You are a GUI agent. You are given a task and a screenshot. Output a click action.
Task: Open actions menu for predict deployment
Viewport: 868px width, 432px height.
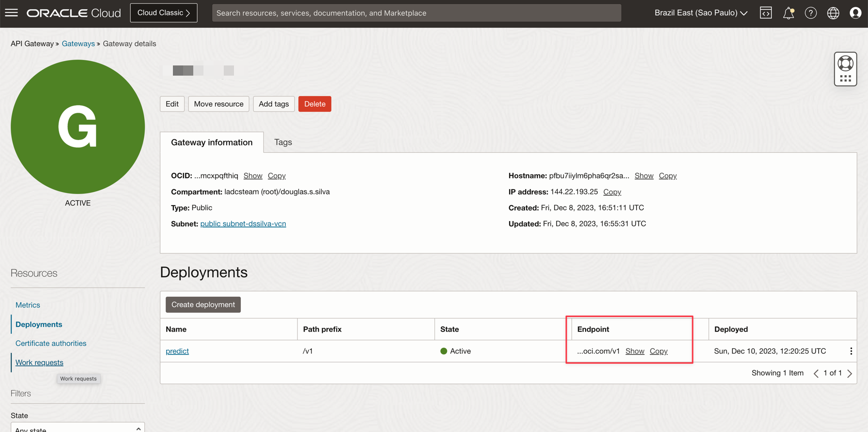851,351
